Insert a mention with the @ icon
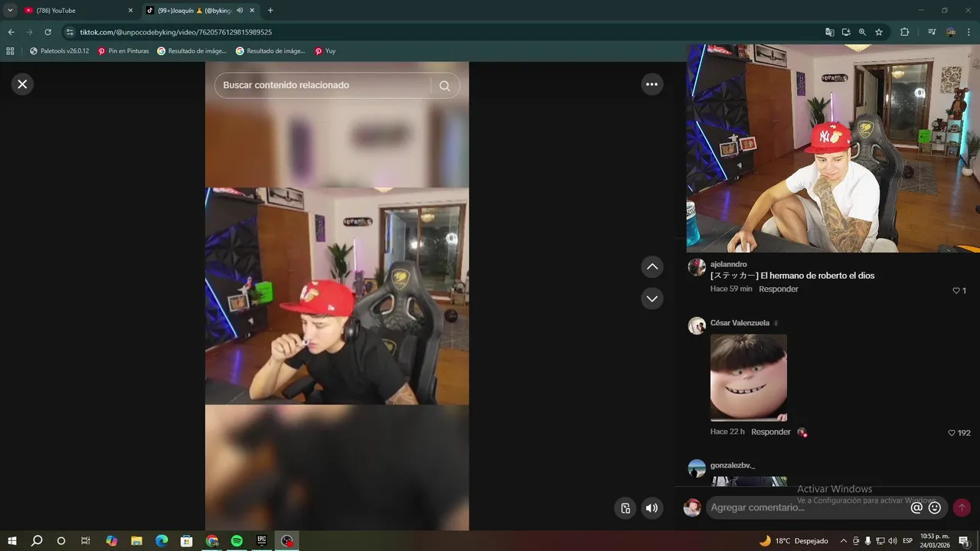Screen dimensions: 980x551 [x=916, y=507]
